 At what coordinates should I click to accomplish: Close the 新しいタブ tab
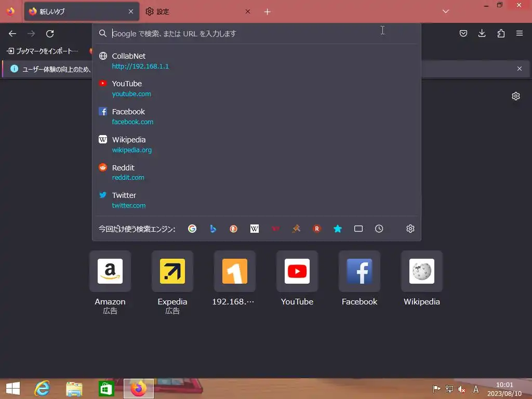click(131, 11)
